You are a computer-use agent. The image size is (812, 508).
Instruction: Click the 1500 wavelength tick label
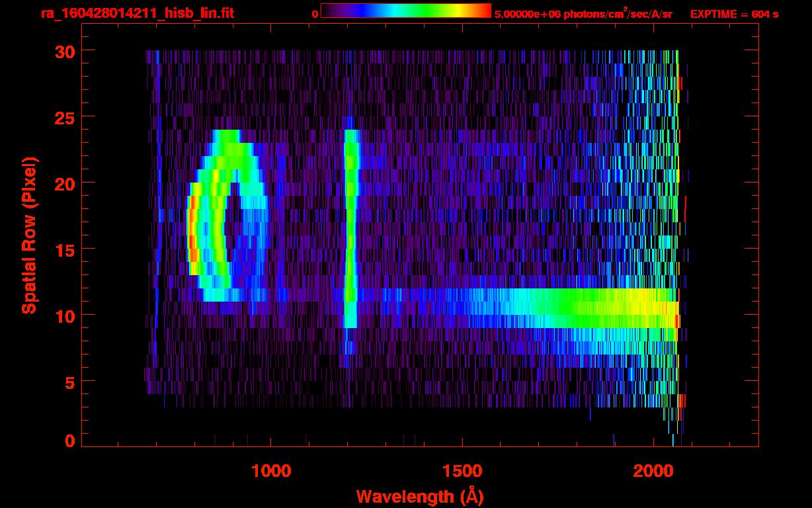point(462,471)
